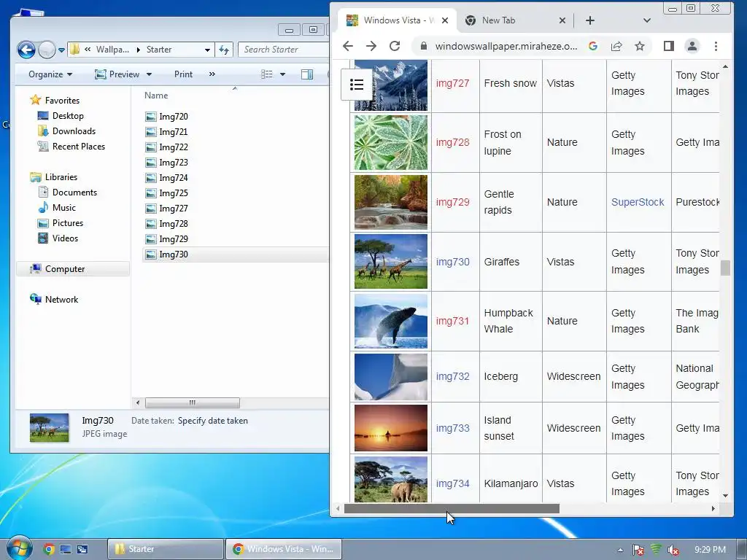The width and height of the screenshot is (747, 560).
Task: Change view icon in Explorer toolbar
Action: tap(267, 74)
